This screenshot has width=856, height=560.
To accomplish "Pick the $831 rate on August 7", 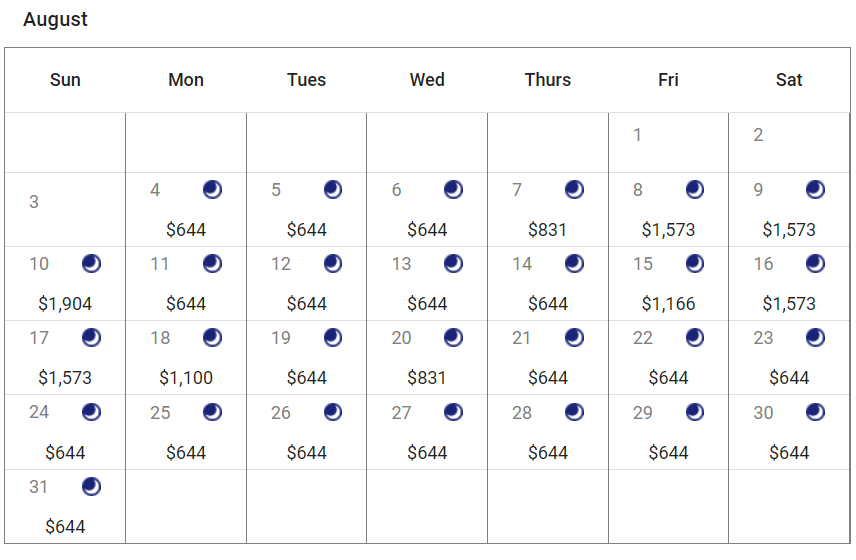I will (547, 230).
